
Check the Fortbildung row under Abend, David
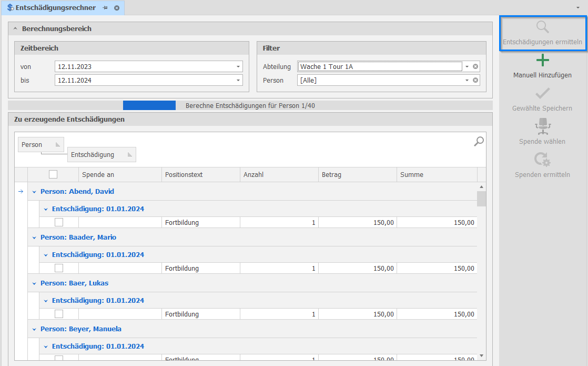point(59,222)
